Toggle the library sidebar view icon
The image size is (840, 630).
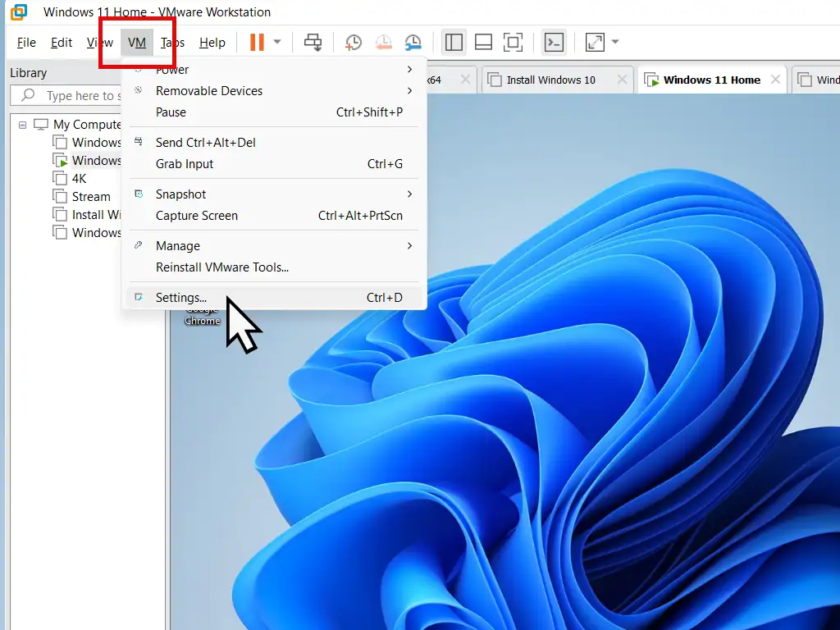pos(454,42)
